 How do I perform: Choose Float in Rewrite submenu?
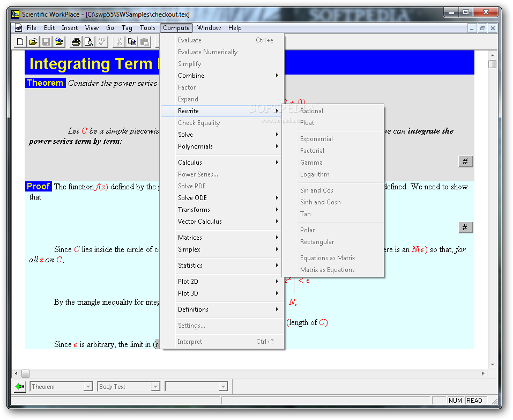(333, 123)
